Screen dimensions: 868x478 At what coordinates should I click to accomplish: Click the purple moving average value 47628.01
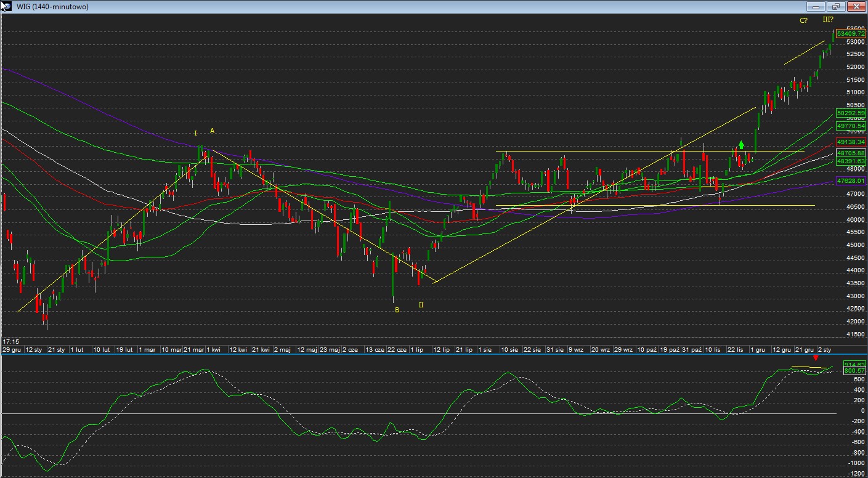click(x=851, y=181)
